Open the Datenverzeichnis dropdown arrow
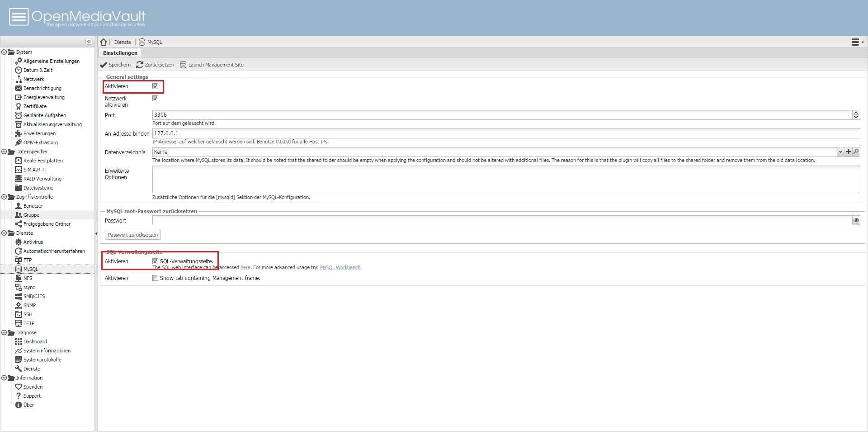This screenshot has height=432, width=868. click(840, 152)
